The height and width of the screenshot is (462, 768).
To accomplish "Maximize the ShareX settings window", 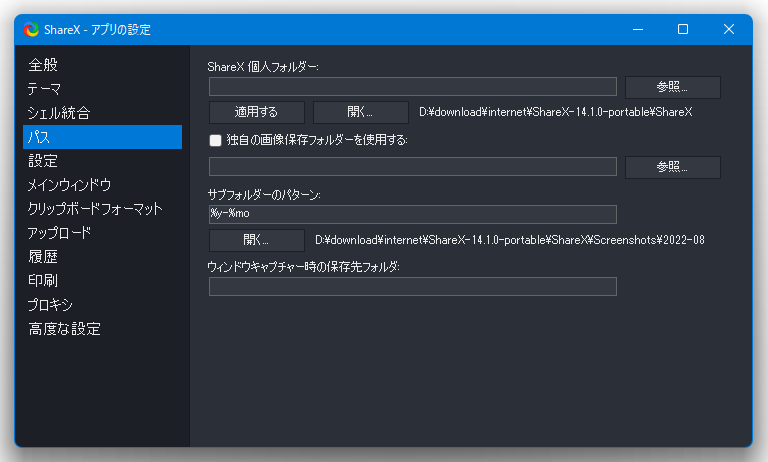I will point(683,29).
